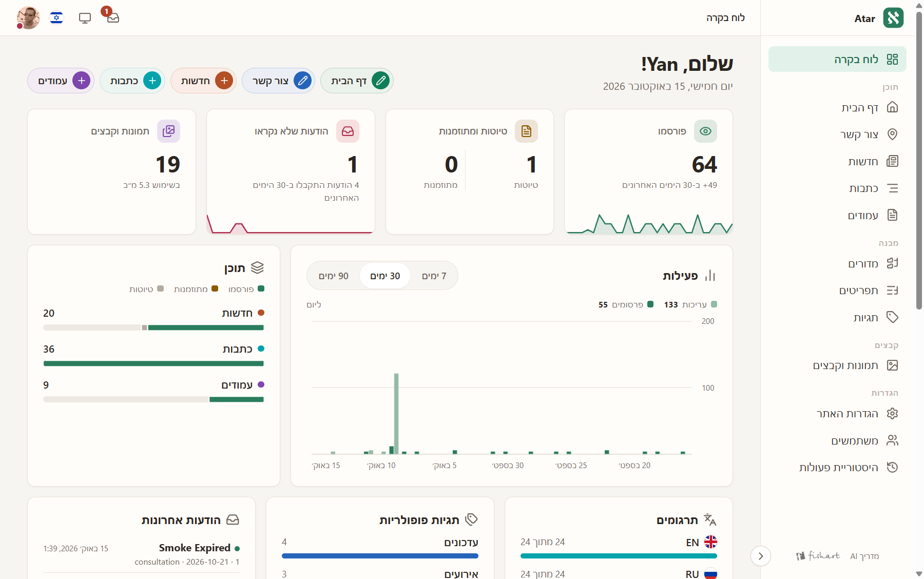Viewport: 924px width, 579px height.
Task: Open תפריטים in the sidebar
Action: (837, 291)
